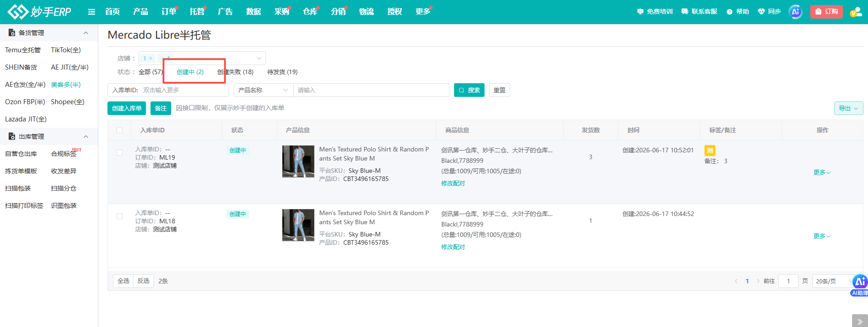Open the 导出 export dropdown
The image size is (868, 327).
(848, 108)
